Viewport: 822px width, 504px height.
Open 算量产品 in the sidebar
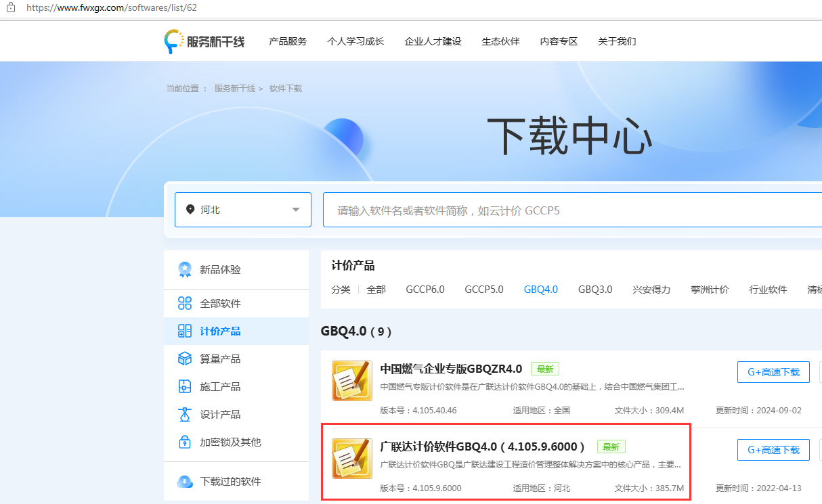pos(236,359)
